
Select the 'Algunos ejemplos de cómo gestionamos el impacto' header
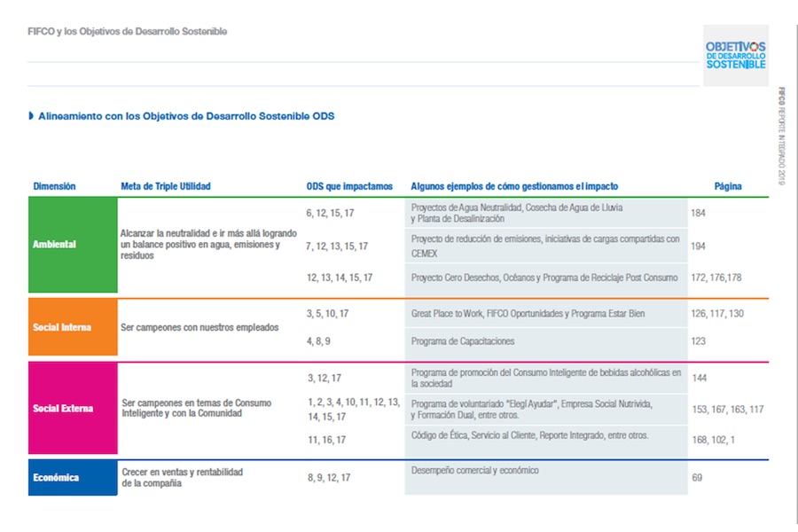point(514,186)
